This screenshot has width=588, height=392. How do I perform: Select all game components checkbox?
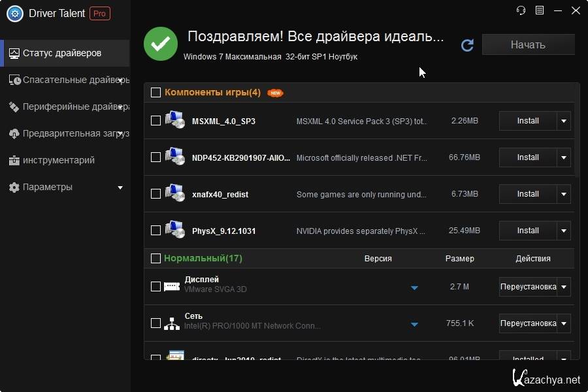pos(155,93)
